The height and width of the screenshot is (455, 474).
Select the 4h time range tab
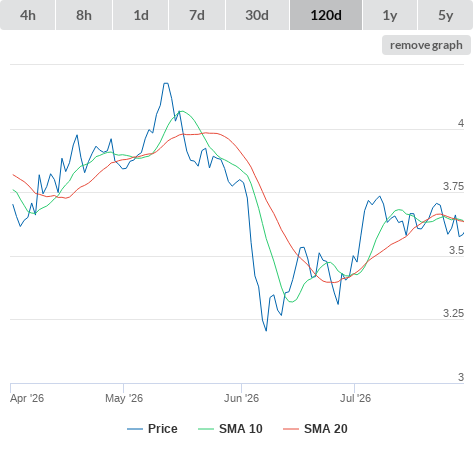(28, 15)
